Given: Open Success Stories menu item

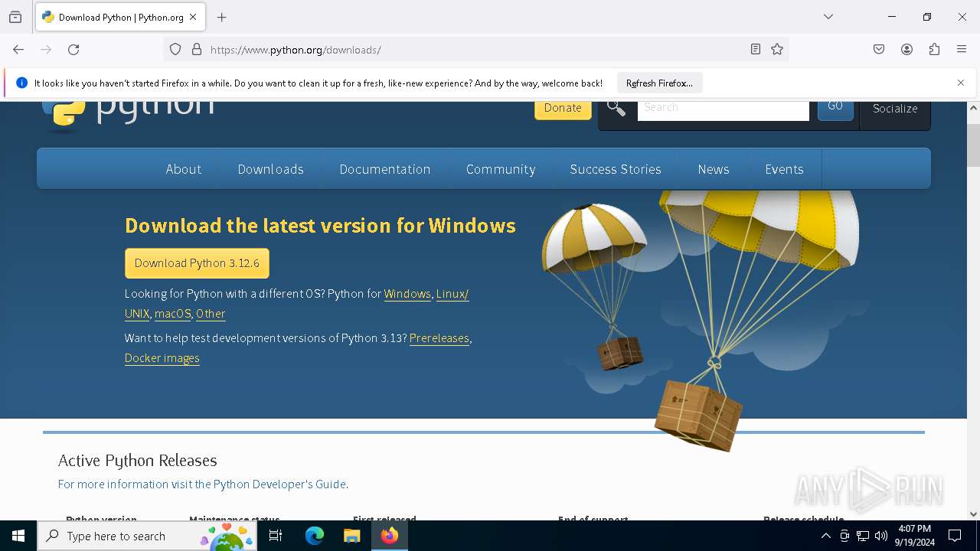Looking at the screenshot, I should coord(616,169).
